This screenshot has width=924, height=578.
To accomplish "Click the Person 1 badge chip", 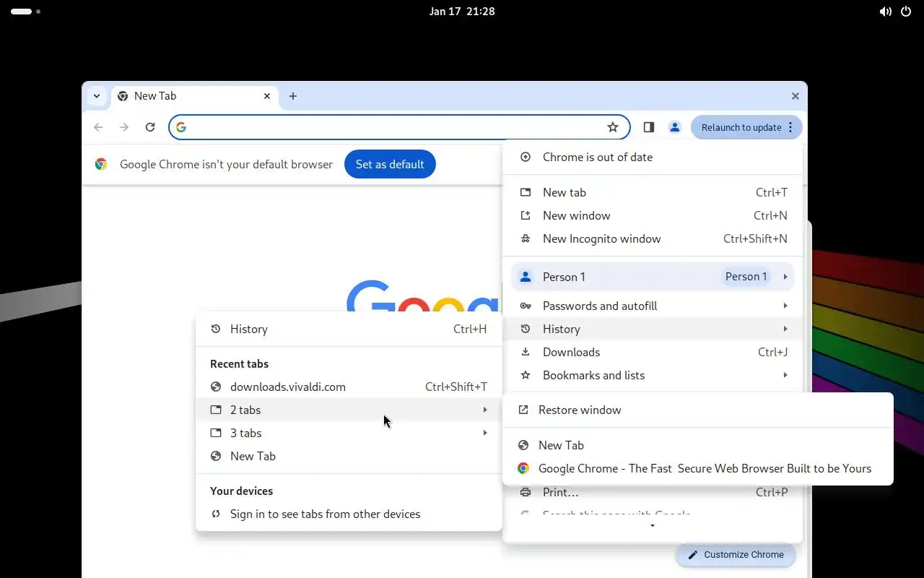I will coord(746,277).
